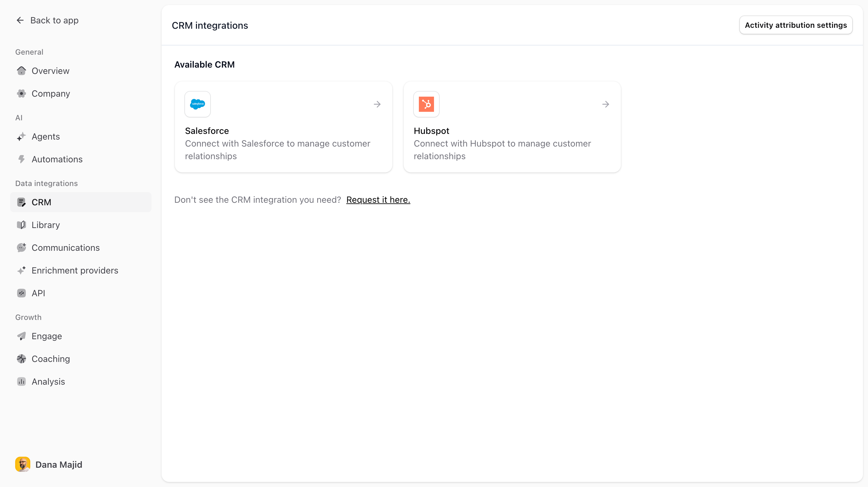Click the Salesforce cloud logo
The image size is (868, 487).
click(198, 104)
